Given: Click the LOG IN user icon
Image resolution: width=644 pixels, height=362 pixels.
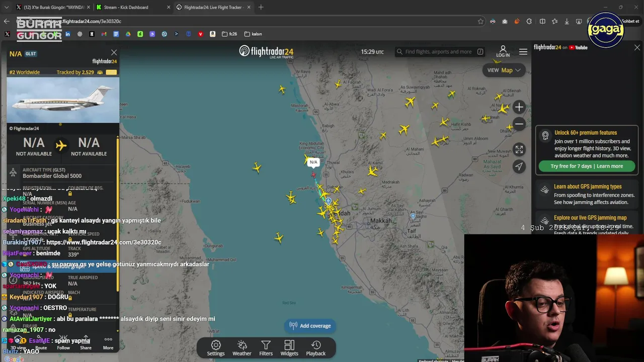Looking at the screenshot, I should (x=503, y=51).
